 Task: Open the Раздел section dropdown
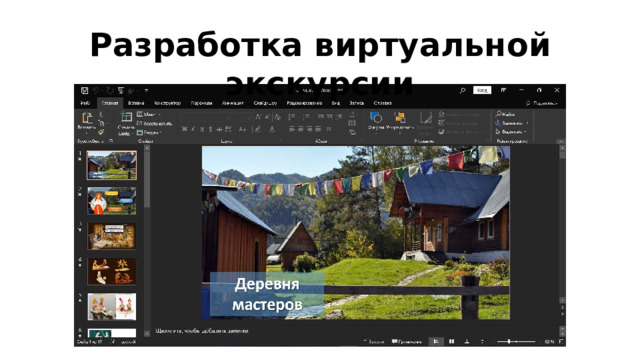tap(149, 132)
